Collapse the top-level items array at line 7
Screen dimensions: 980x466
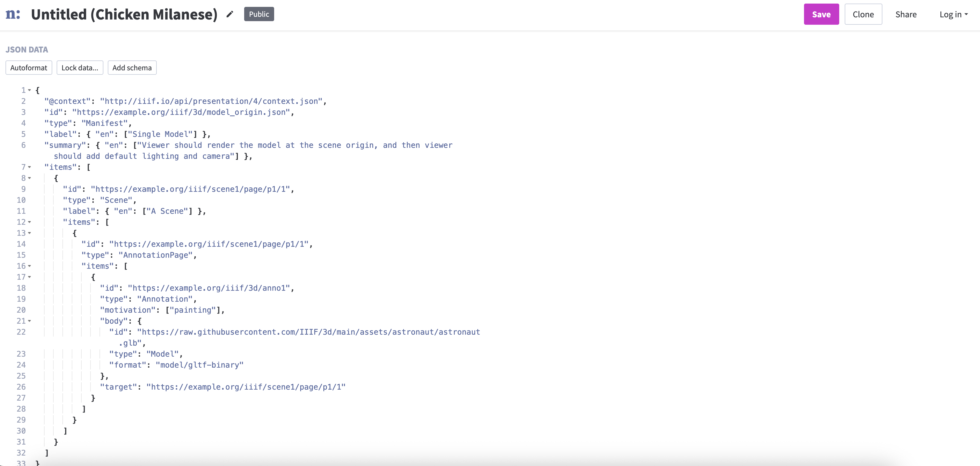click(30, 167)
